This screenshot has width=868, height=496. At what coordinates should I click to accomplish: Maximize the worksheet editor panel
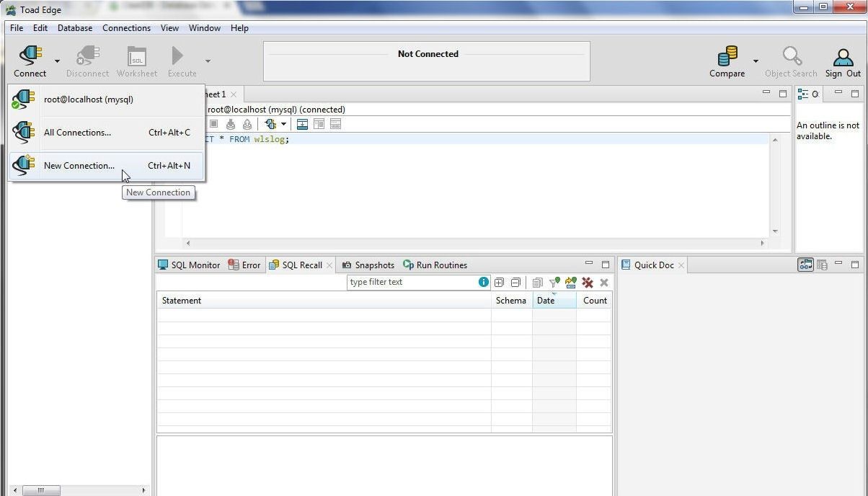[783, 94]
